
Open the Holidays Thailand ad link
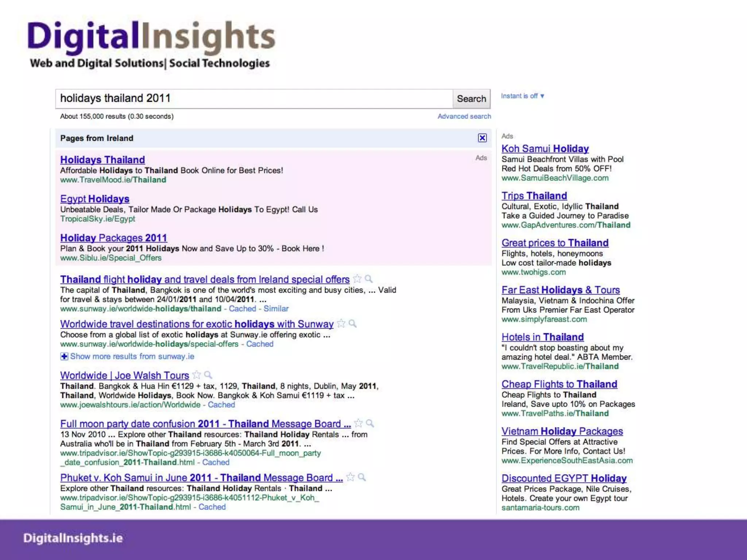pos(102,160)
